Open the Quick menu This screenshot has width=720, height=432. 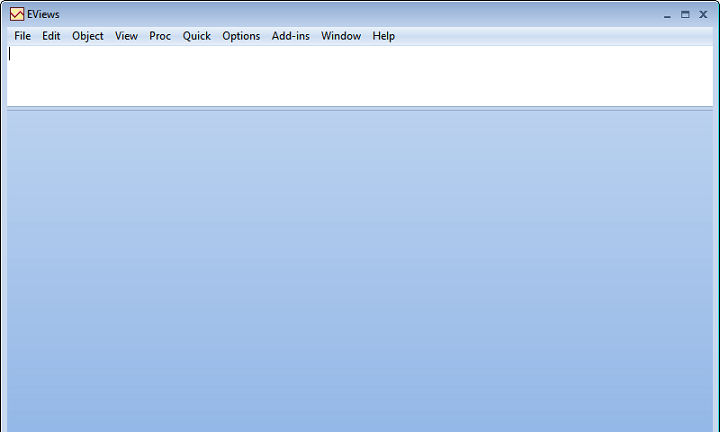197,36
